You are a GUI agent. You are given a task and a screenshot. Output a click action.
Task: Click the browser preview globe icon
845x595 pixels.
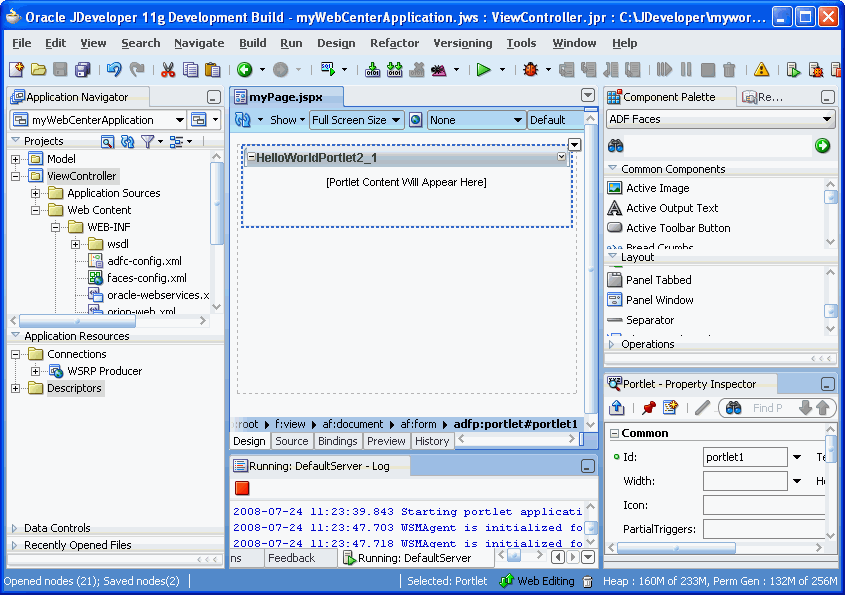(415, 120)
